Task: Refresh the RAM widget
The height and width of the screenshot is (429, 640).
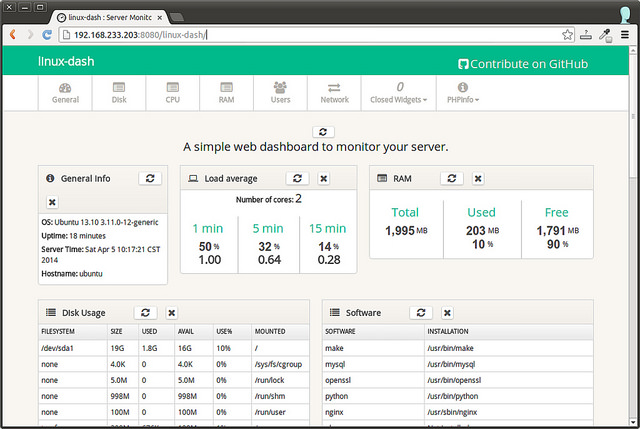Action: (x=452, y=178)
